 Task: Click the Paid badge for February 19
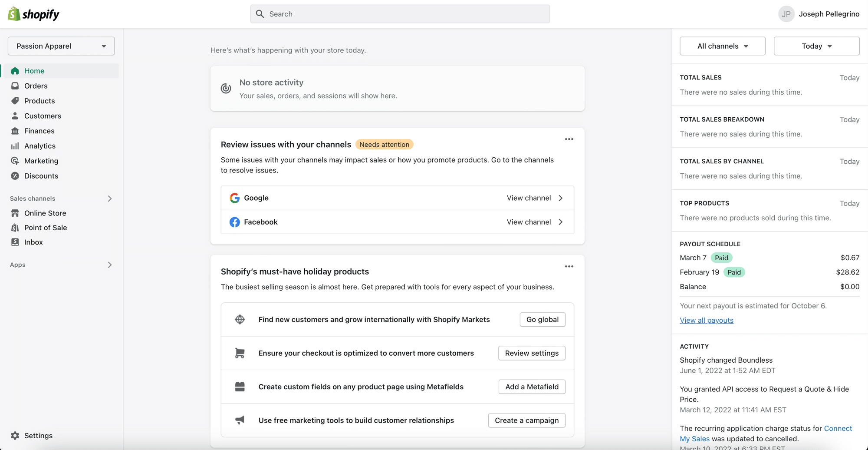tap(734, 272)
